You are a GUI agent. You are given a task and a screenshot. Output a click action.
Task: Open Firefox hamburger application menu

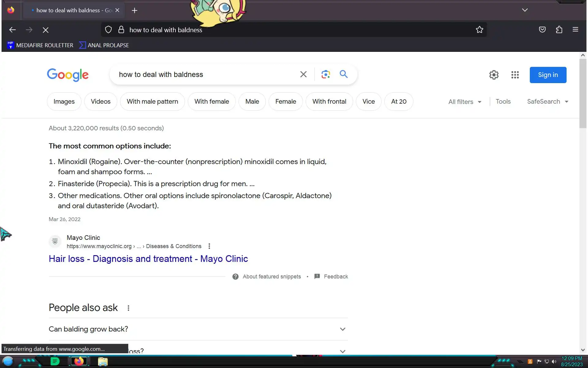click(575, 30)
